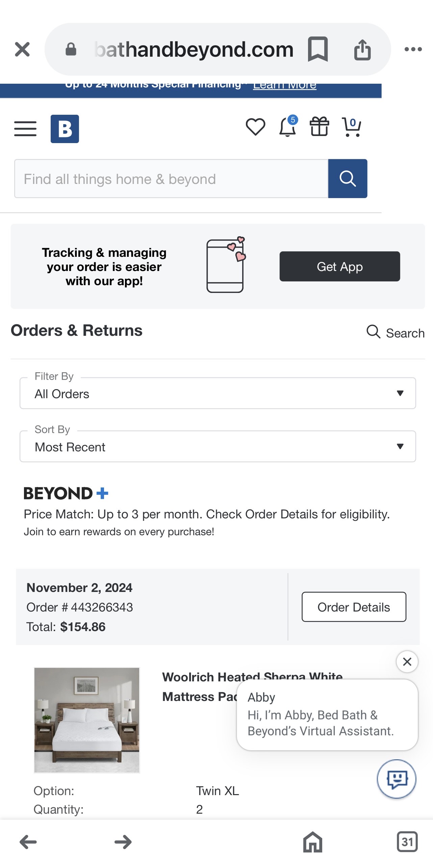Expand the Filter By All Orders dropdown

click(218, 393)
